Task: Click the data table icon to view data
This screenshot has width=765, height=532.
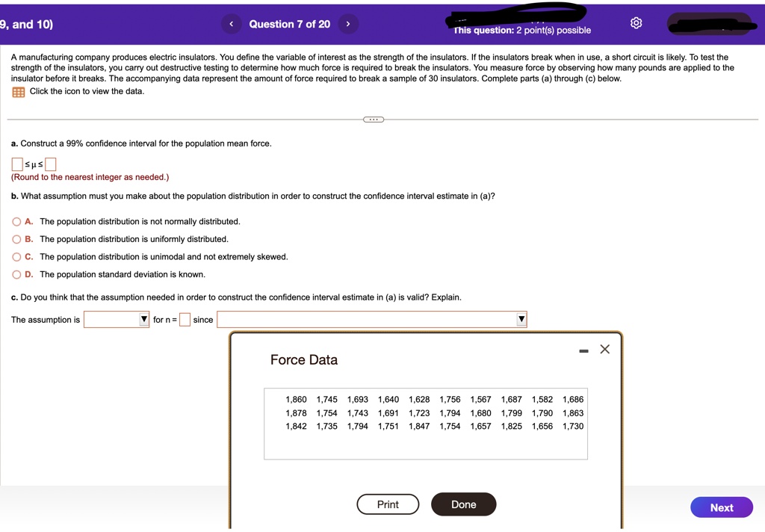Action: pyautogui.click(x=18, y=91)
